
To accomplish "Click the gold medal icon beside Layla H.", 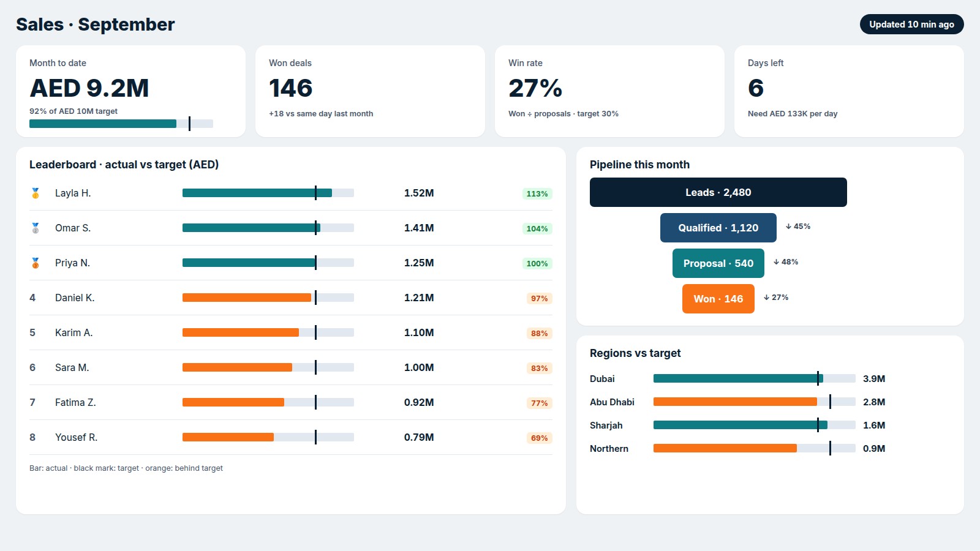I will (36, 193).
